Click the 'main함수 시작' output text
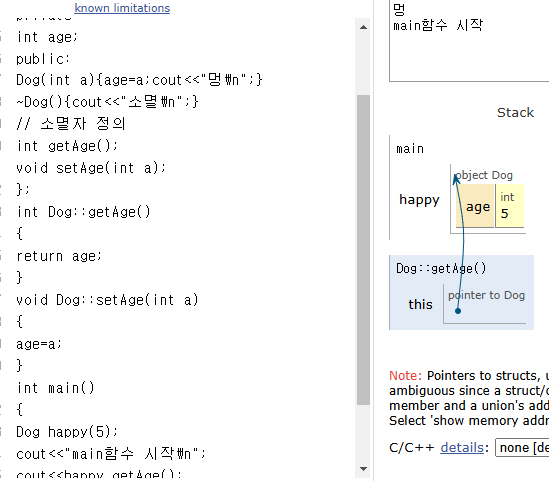 click(438, 25)
